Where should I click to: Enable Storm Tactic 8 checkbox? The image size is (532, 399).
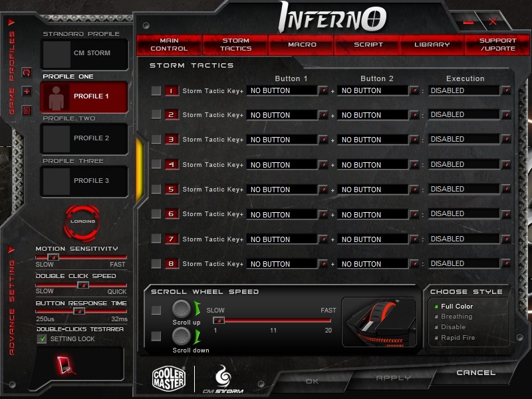tap(156, 263)
